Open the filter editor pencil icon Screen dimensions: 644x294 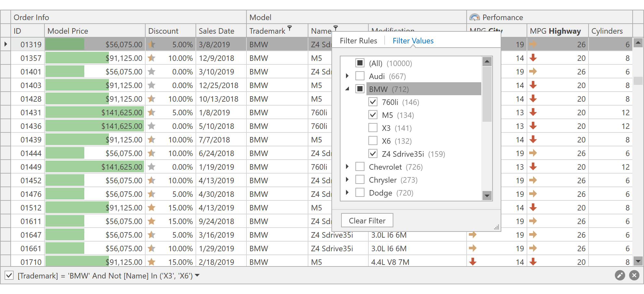(620, 276)
